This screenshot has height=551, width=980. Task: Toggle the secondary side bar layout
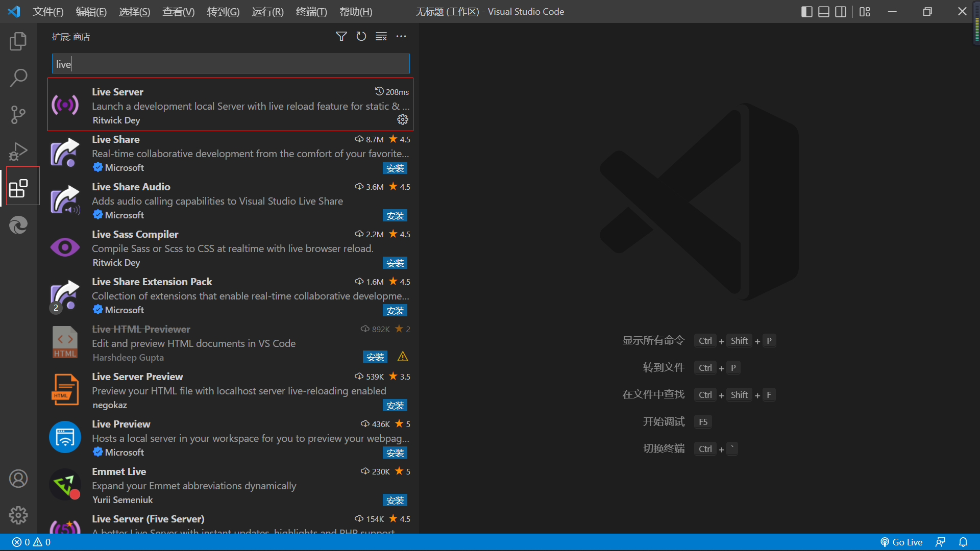[x=841, y=12]
